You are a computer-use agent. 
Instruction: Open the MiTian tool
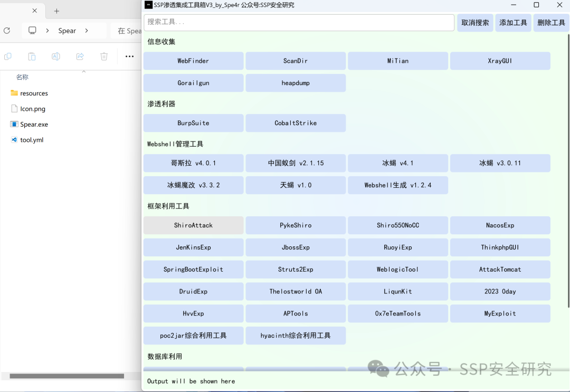click(x=398, y=61)
